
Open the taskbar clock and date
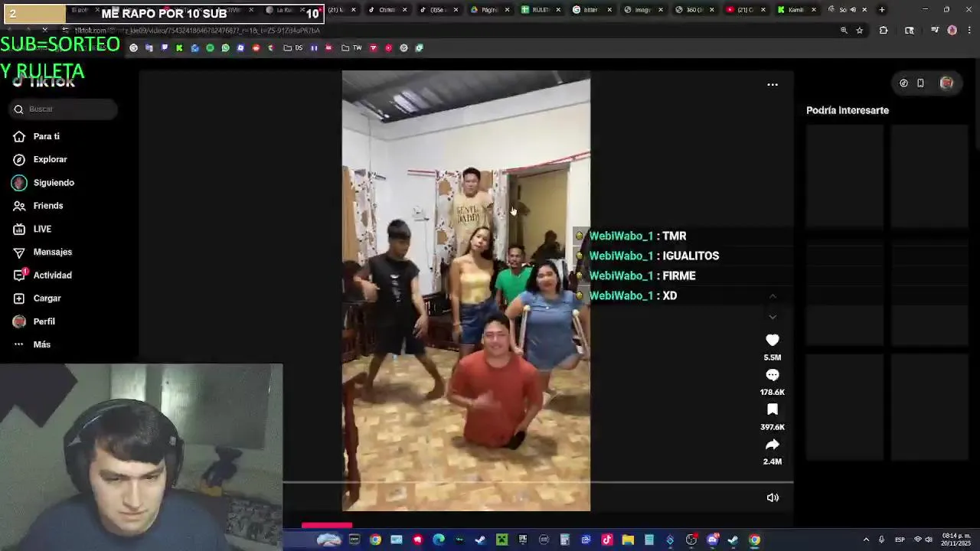point(955,540)
